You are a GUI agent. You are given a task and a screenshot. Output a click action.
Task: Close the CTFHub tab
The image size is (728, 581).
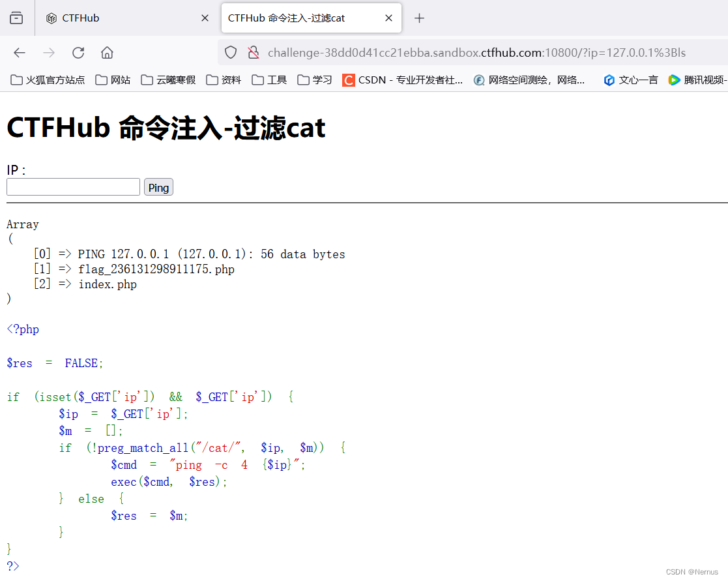pos(205,18)
